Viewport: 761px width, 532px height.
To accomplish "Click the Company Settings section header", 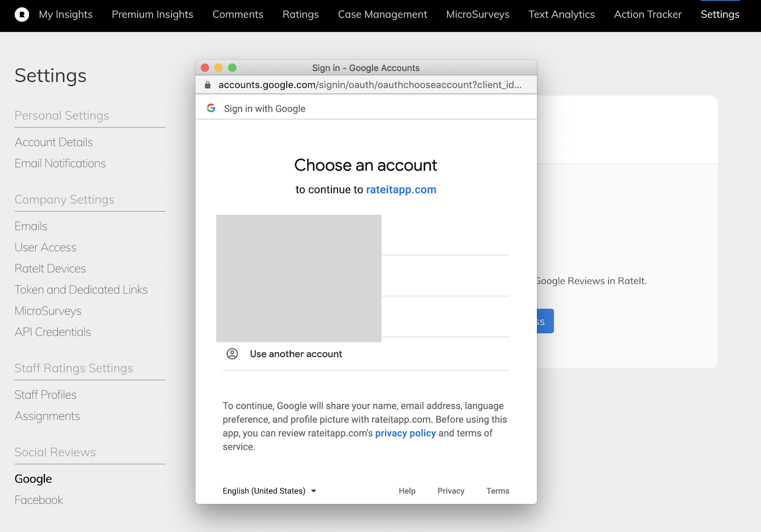I will [65, 200].
